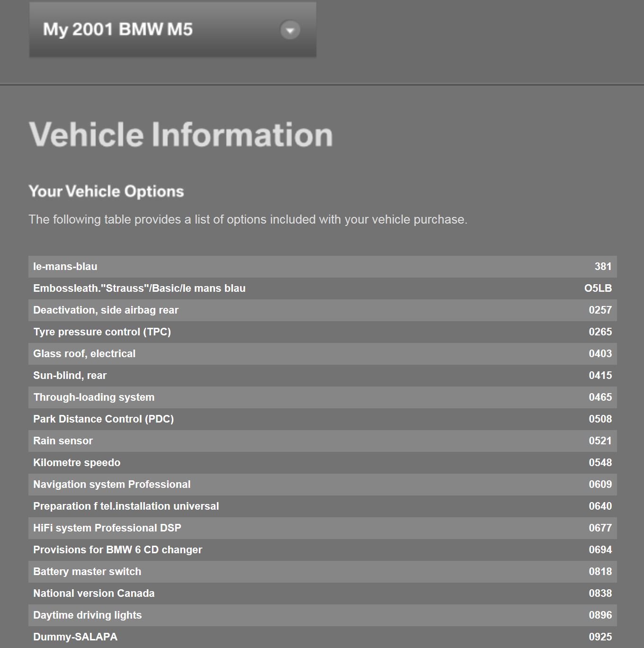Click option code 0508

[x=600, y=419]
